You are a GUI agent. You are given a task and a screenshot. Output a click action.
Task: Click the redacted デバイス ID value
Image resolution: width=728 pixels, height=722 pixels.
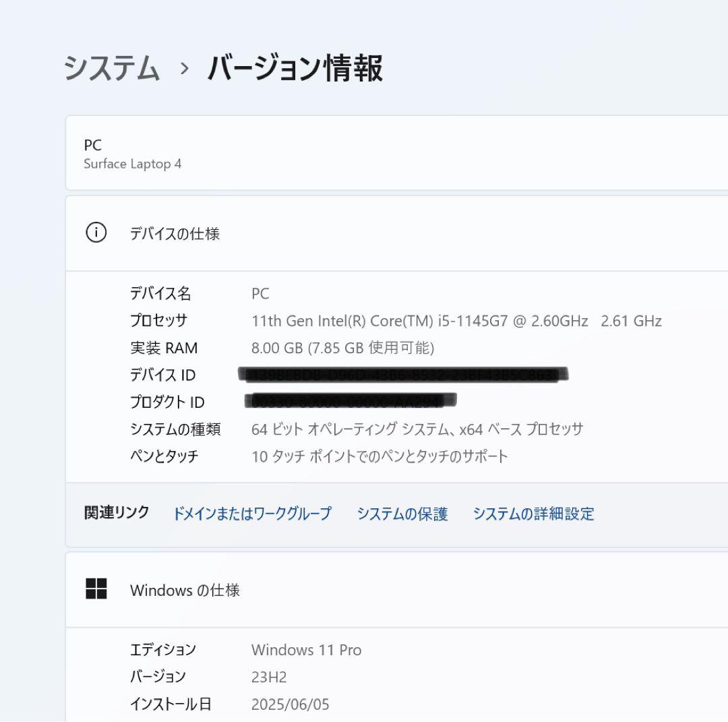click(402, 375)
